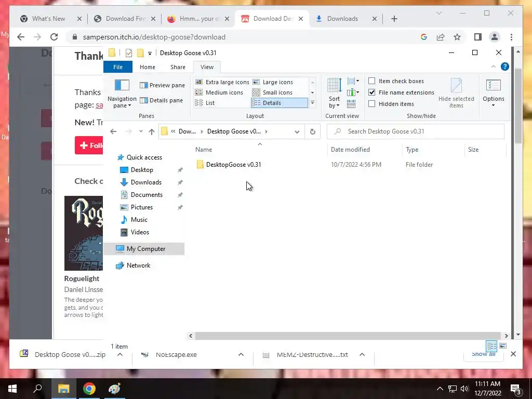
Task: Open the Group by dropdown
Action: pyautogui.click(x=353, y=81)
